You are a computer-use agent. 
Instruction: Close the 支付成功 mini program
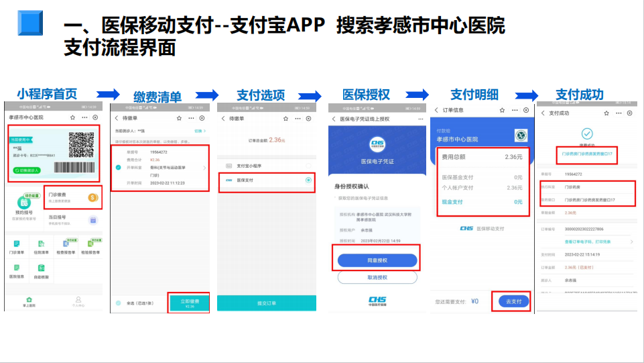(x=630, y=113)
